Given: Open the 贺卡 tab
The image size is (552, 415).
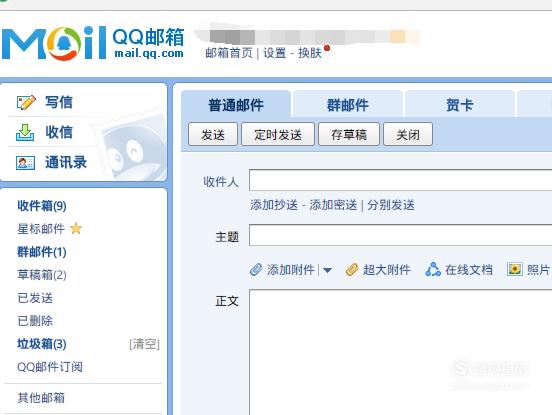Looking at the screenshot, I should coord(459,105).
